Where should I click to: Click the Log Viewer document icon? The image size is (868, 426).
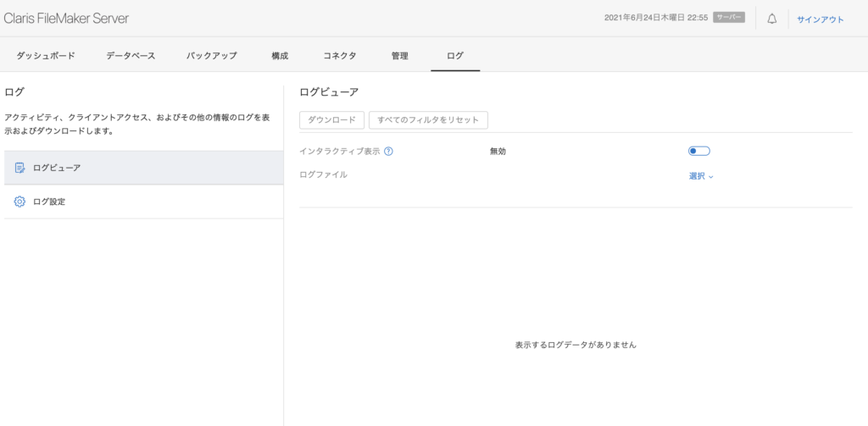(19, 168)
